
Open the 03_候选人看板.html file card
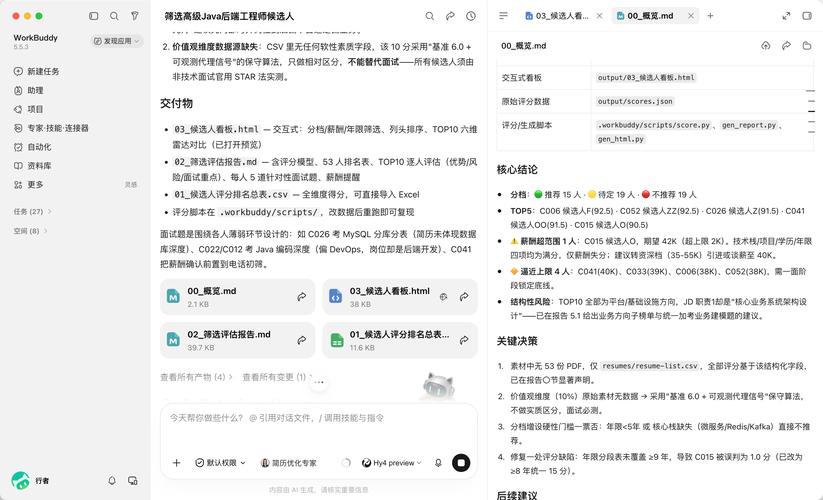tap(400, 297)
